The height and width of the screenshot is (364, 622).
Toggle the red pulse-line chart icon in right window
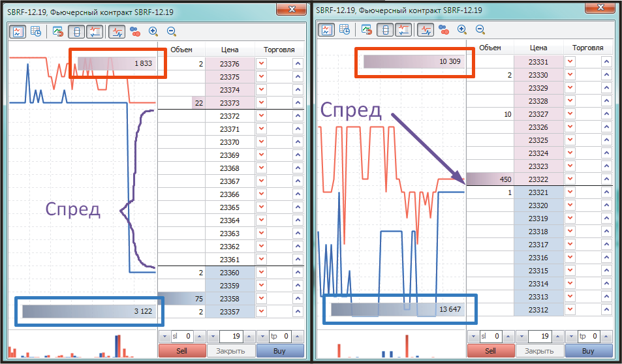(x=426, y=30)
